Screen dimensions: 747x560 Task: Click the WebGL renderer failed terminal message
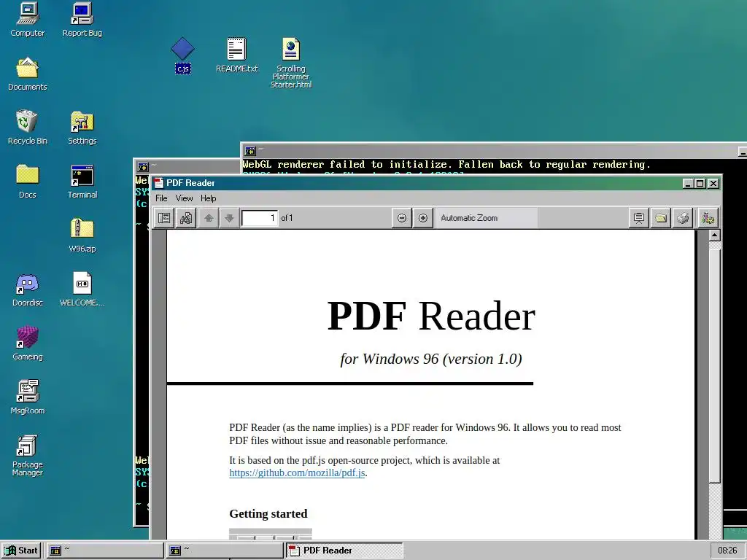click(446, 165)
